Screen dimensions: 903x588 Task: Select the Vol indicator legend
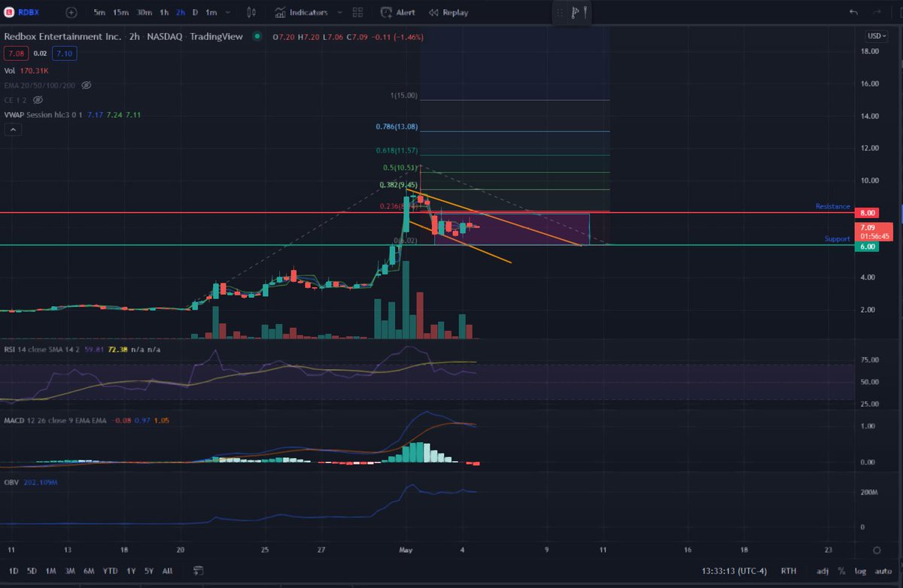pyautogui.click(x=26, y=71)
